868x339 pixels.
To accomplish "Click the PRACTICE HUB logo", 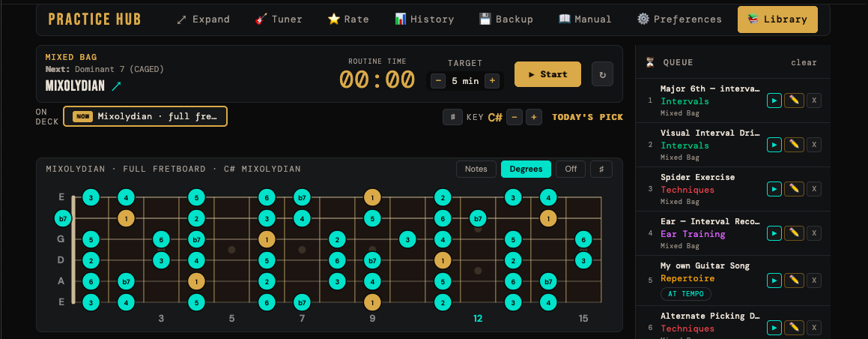I will pos(94,19).
